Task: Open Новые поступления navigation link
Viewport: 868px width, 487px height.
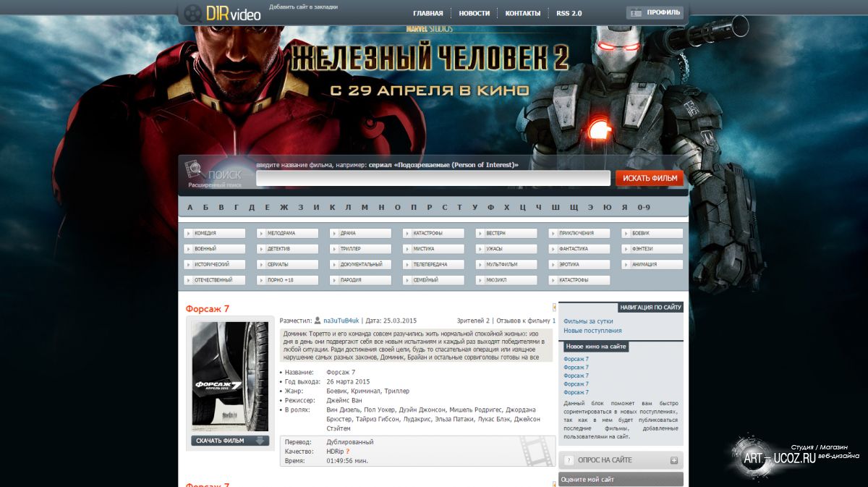Action: 592,331
